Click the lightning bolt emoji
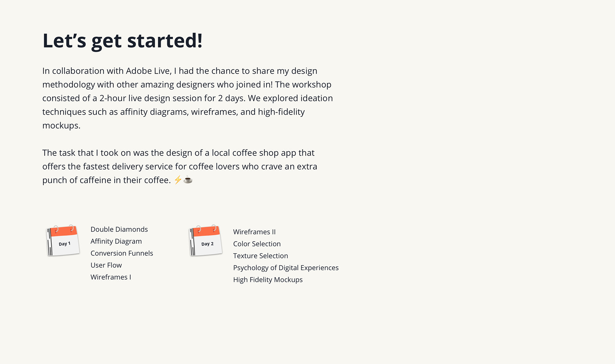Screen dimensions: 615x364 pos(178,180)
